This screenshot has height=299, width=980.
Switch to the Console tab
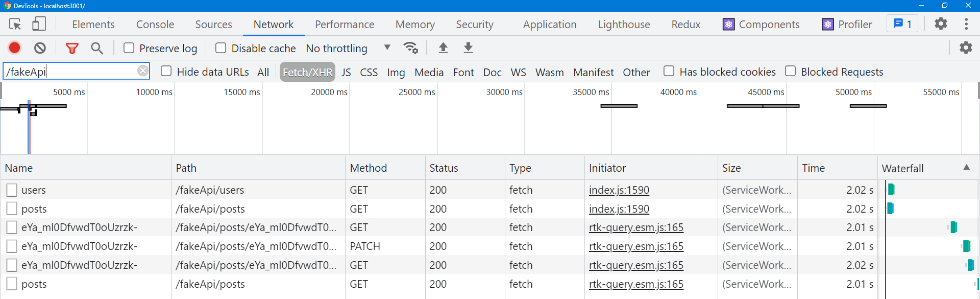155,24
